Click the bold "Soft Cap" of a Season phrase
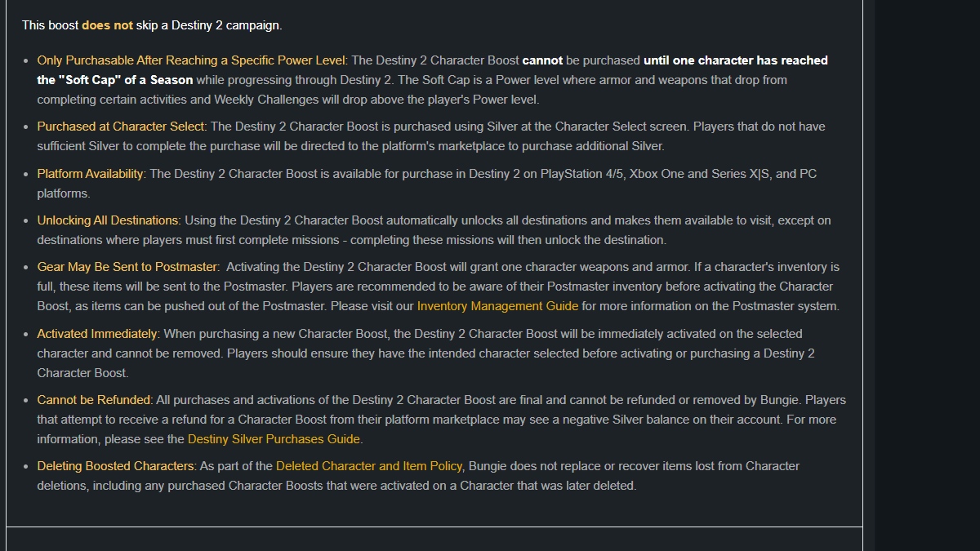 115,80
